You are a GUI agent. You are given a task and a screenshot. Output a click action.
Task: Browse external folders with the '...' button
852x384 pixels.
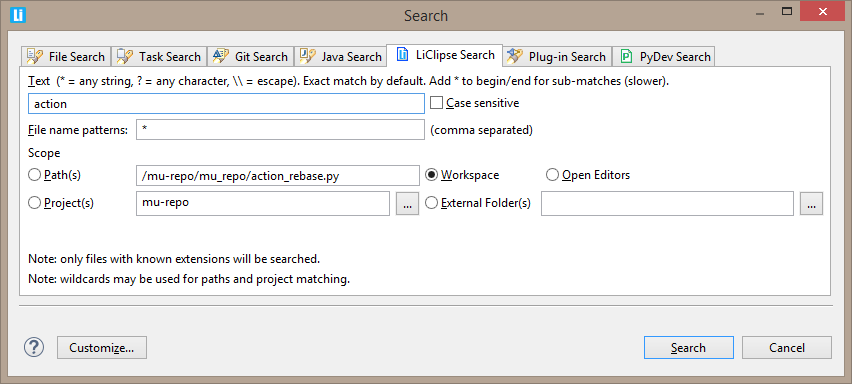coord(812,204)
